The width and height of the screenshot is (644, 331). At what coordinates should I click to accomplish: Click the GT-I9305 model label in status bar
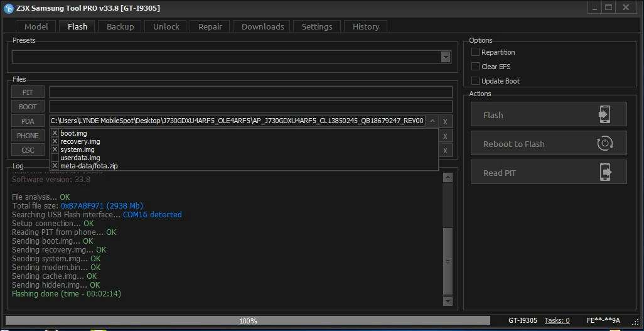tap(522, 320)
